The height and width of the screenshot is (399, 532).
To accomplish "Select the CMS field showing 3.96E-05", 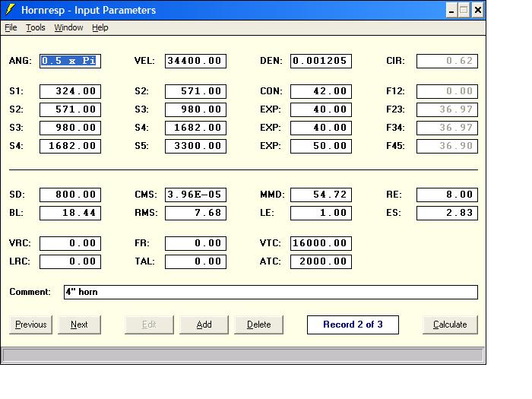I will pyautogui.click(x=195, y=195).
